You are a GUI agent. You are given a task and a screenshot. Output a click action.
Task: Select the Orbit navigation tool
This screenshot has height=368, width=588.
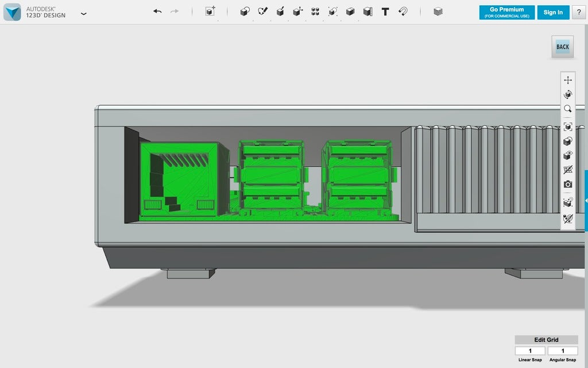[568, 94]
